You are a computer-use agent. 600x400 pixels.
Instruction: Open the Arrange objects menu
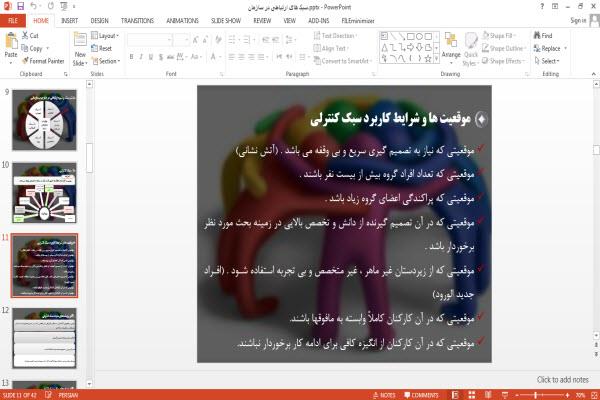pyautogui.click(x=451, y=46)
